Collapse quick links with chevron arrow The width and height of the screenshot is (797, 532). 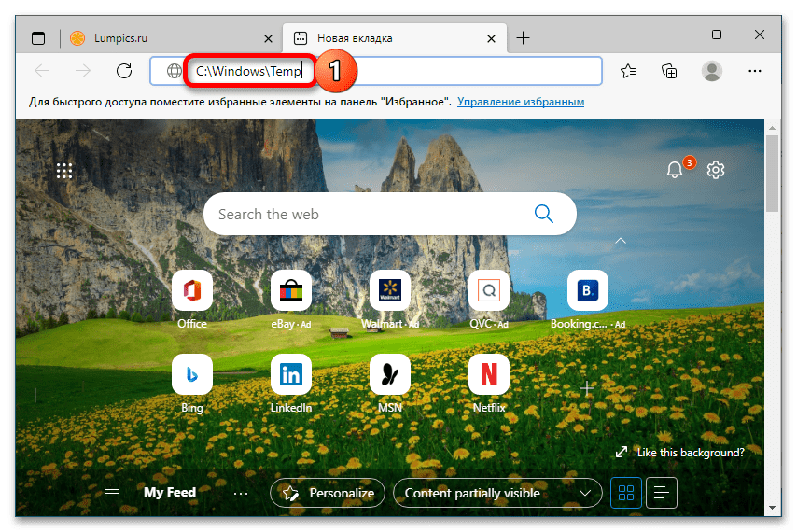620,242
